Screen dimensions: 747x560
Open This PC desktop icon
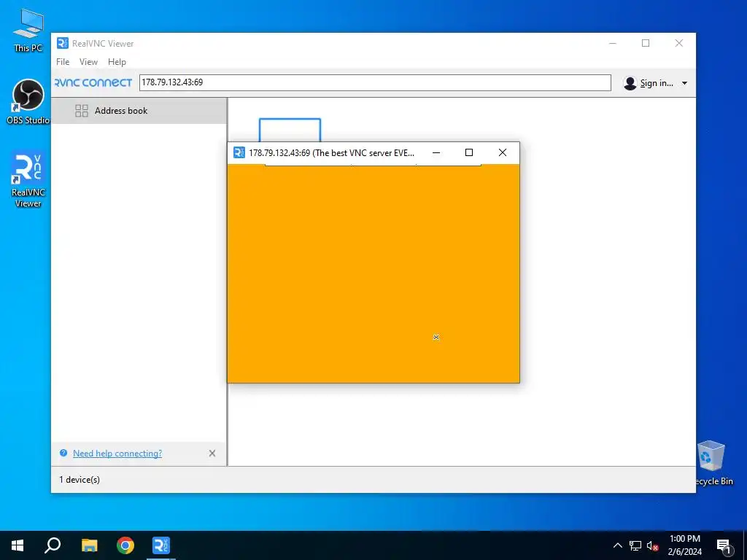click(x=28, y=30)
